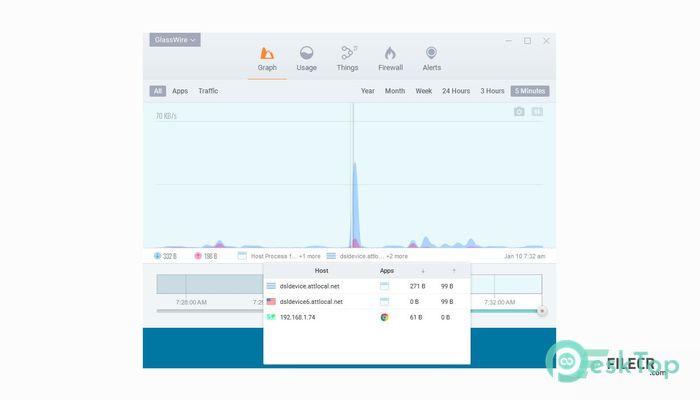This screenshot has width=700, height=400.
Task: Click the Jan 10 7:32 am timestamp
Action: tap(525, 256)
